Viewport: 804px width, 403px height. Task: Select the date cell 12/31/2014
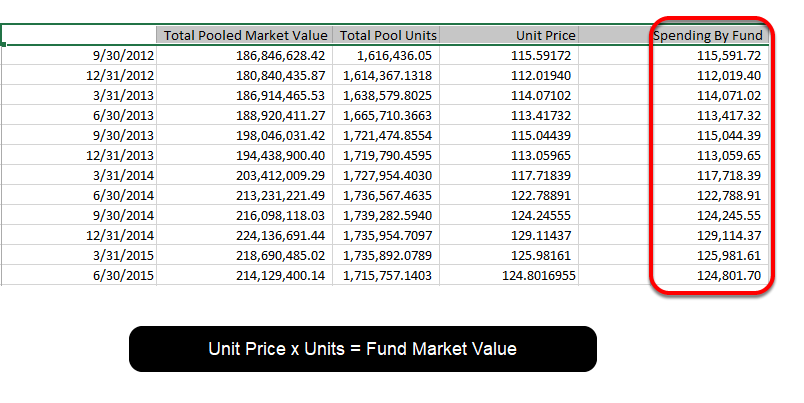point(79,235)
